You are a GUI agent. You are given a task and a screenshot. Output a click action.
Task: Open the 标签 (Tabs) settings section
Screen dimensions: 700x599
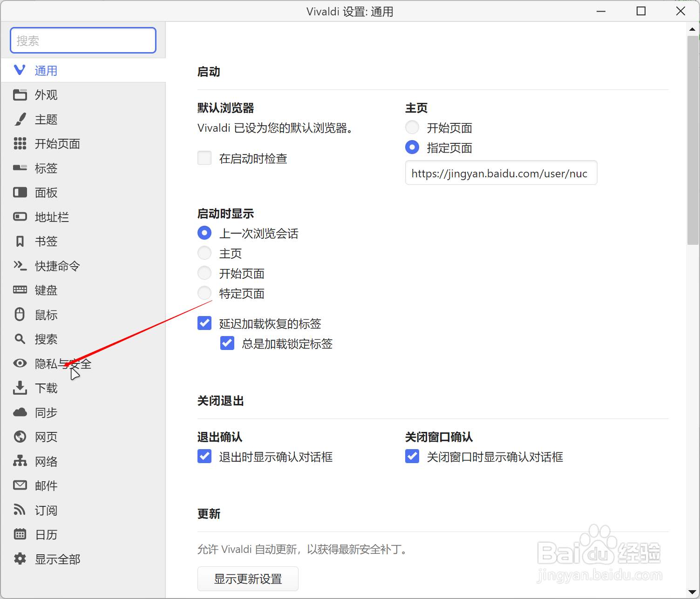click(46, 168)
